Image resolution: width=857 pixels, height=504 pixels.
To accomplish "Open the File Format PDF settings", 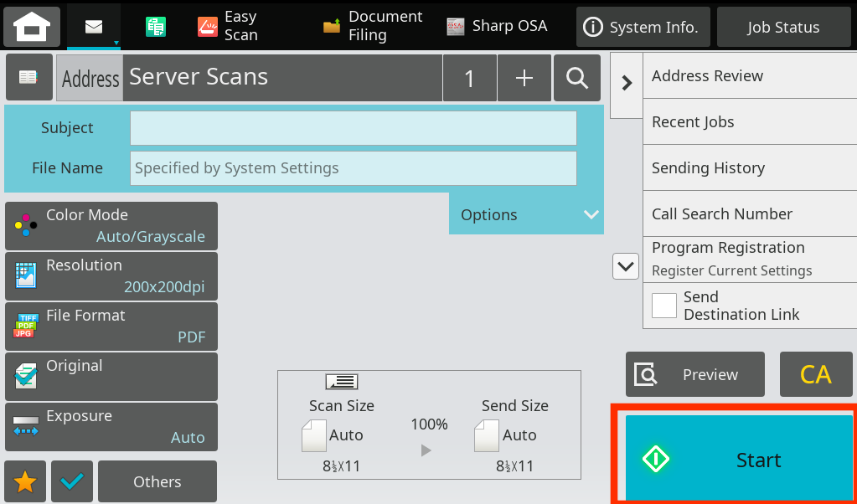I will coord(111,327).
